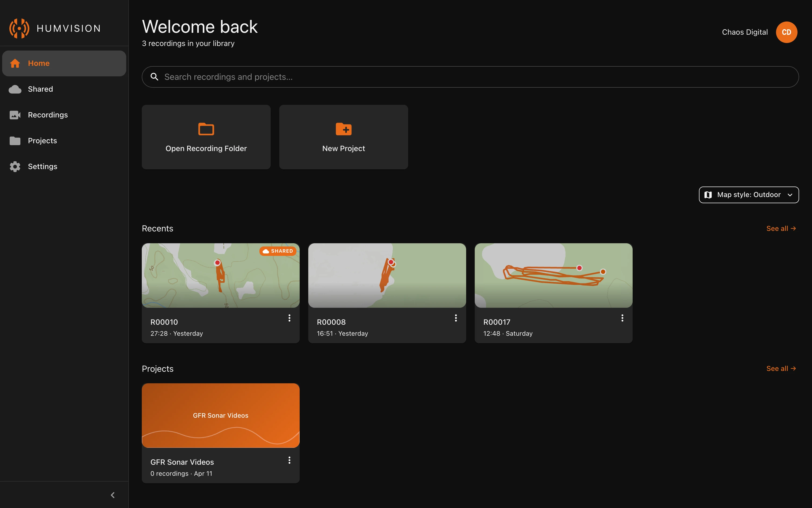The height and width of the screenshot is (508, 812).
Task: Open the three-dot menu for R00010
Action: click(289, 318)
